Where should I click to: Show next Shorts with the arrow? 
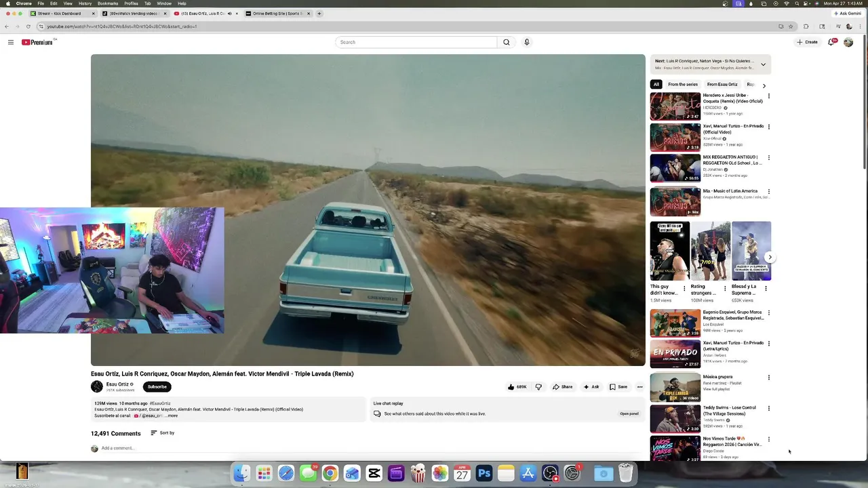(x=770, y=258)
